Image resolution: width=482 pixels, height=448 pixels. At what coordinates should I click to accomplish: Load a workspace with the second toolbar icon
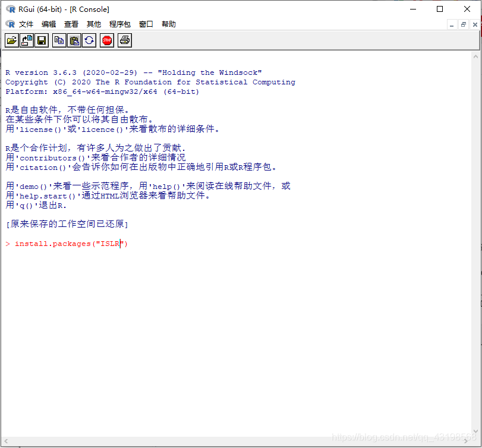click(26, 40)
